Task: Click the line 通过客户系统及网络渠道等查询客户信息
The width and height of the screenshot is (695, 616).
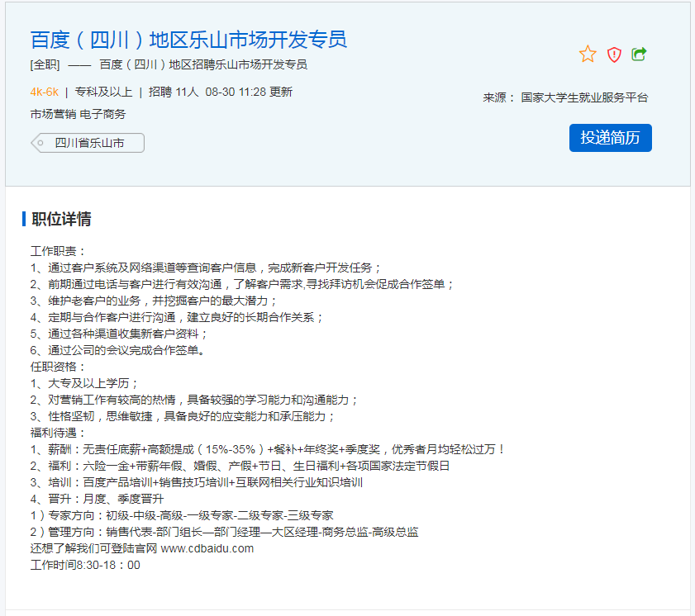Action: coord(206,268)
